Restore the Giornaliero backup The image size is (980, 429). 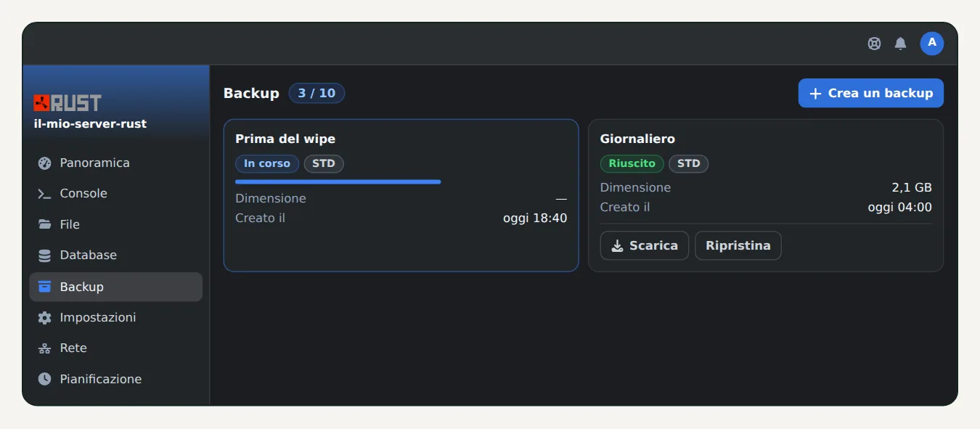738,246
